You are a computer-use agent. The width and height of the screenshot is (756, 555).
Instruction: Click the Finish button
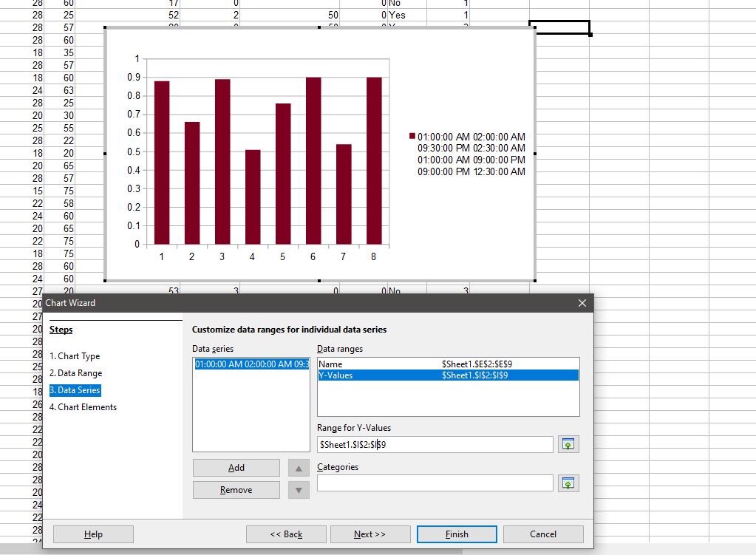[457, 534]
